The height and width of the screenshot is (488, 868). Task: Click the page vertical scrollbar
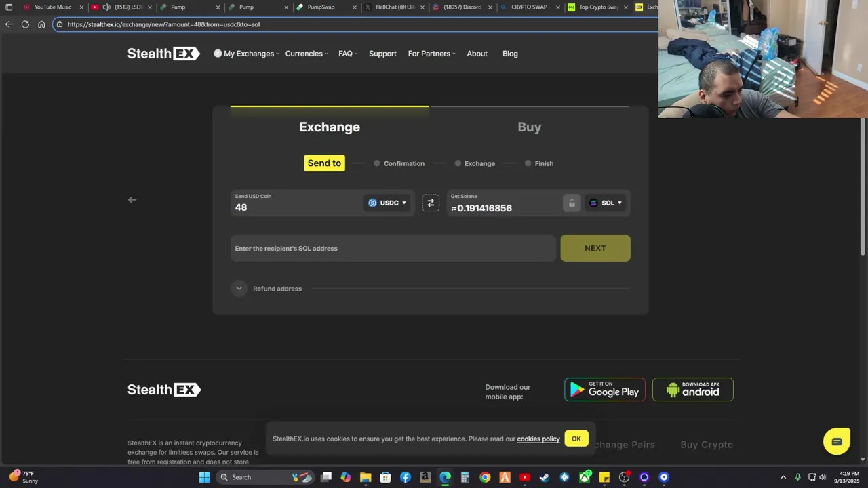pyautogui.click(x=863, y=186)
